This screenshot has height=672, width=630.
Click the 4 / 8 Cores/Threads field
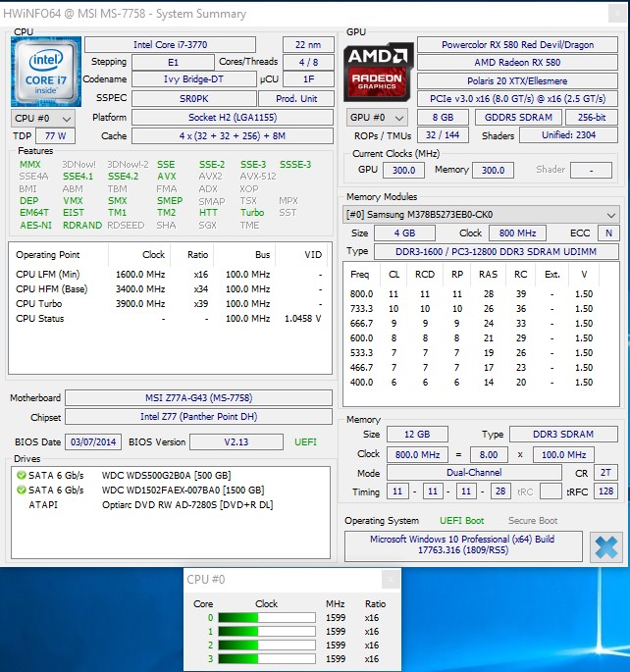pos(308,62)
